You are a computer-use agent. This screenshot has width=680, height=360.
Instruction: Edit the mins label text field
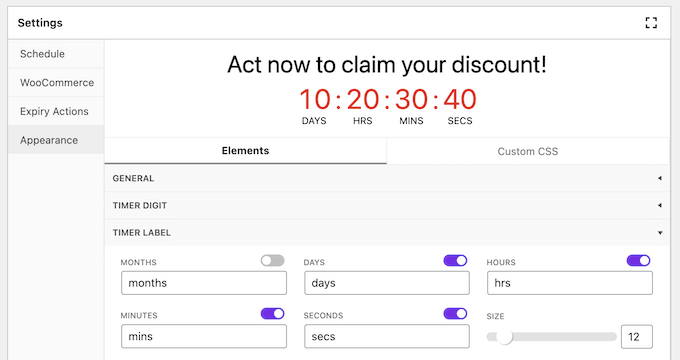204,337
